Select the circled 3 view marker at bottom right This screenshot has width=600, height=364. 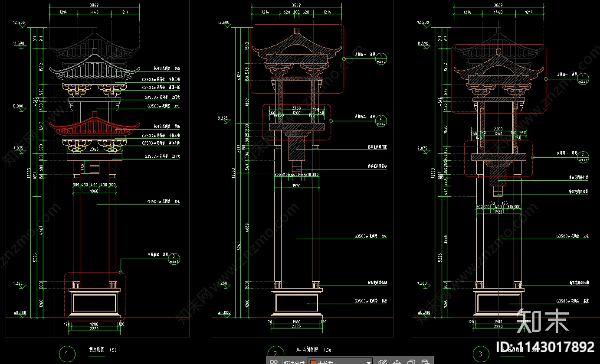pyautogui.click(x=480, y=354)
